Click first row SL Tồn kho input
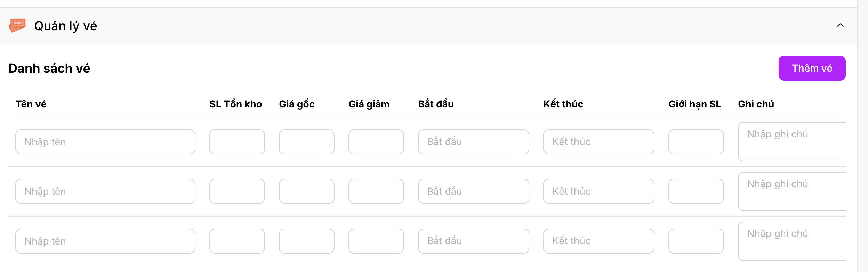 click(237, 142)
